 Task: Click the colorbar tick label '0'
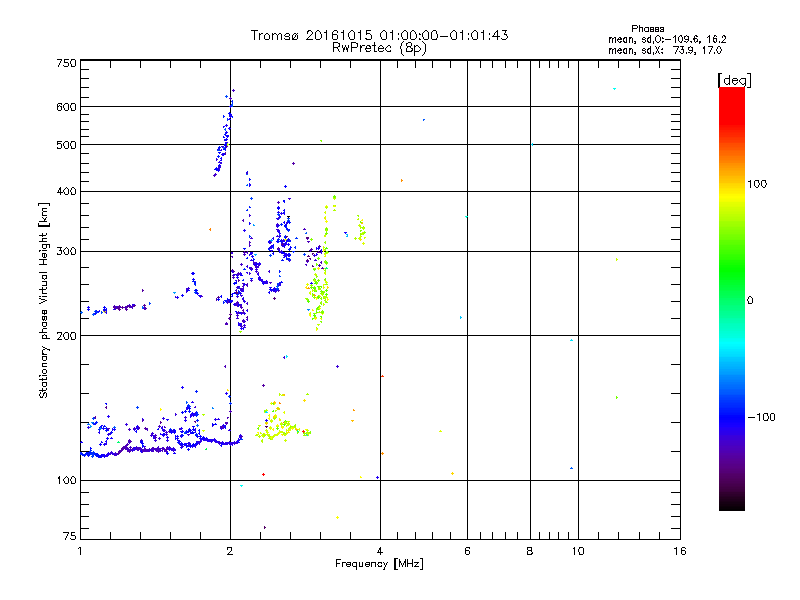750,301
